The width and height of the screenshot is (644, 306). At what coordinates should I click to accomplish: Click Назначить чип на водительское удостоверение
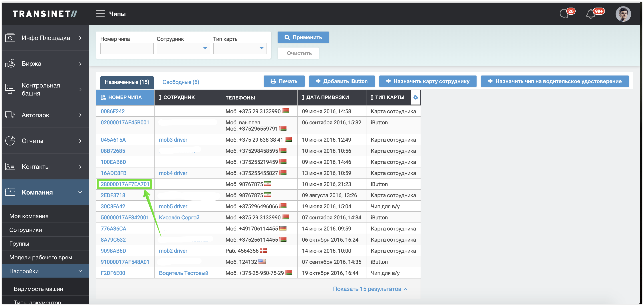[555, 81]
